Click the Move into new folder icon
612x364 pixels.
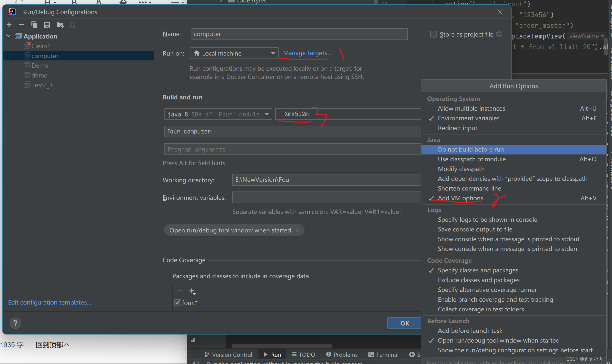click(60, 25)
